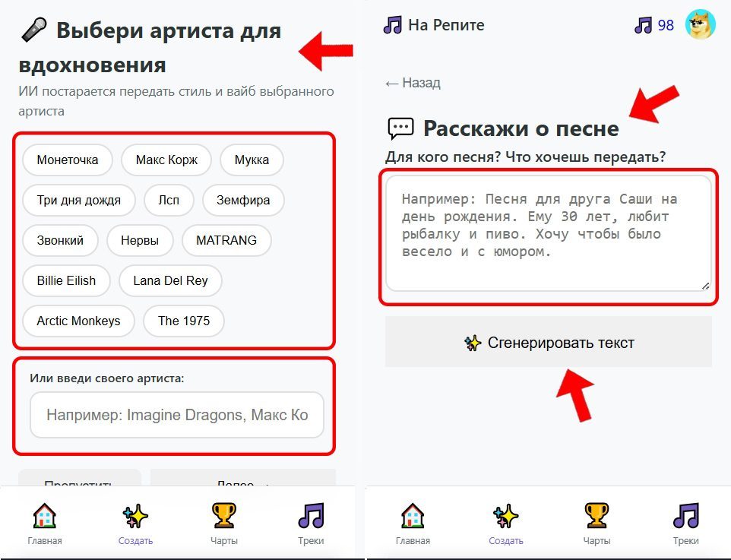Switch to Треки tab in left panel
Viewport: 731px width, 560px height.
(x=311, y=523)
